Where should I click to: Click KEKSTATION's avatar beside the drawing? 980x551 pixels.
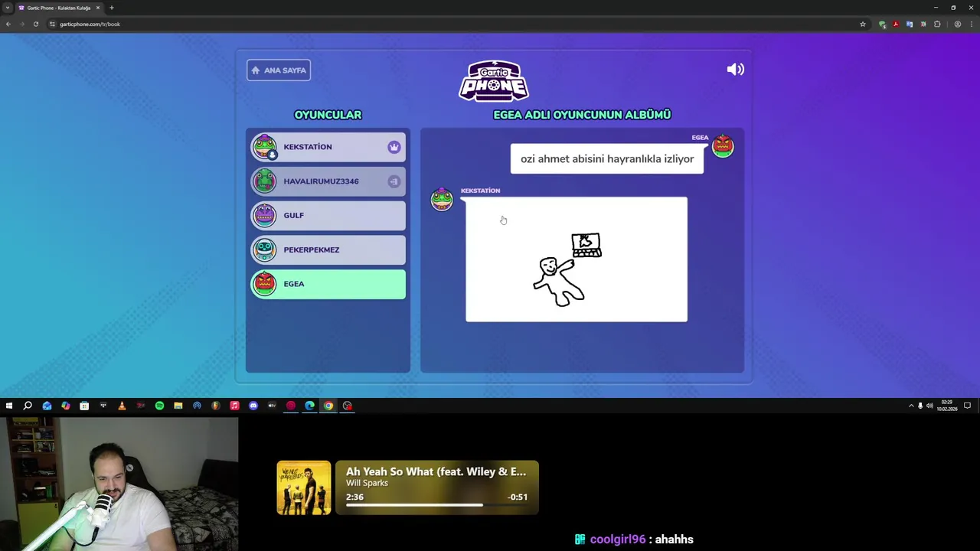pos(442,199)
